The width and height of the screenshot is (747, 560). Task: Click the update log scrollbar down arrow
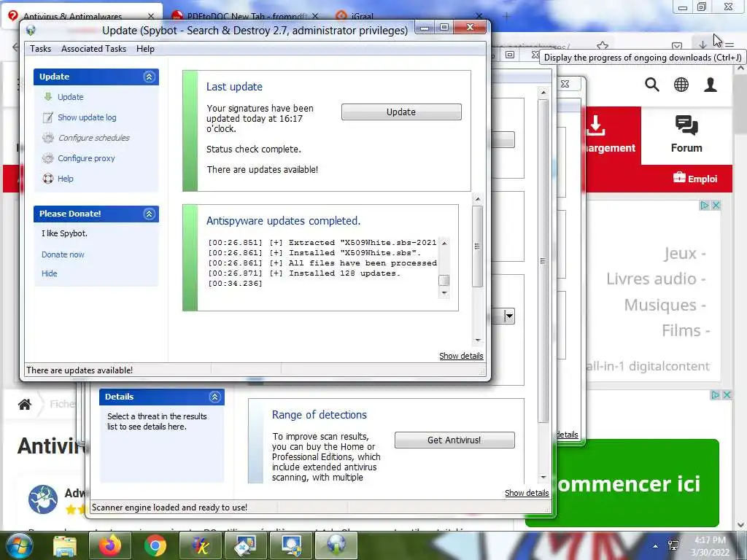[x=444, y=293]
